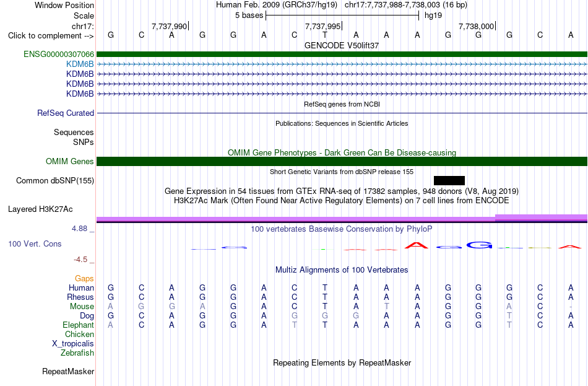
Task: Click the RepeatMasker track label
Action: pyautogui.click(x=68, y=371)
